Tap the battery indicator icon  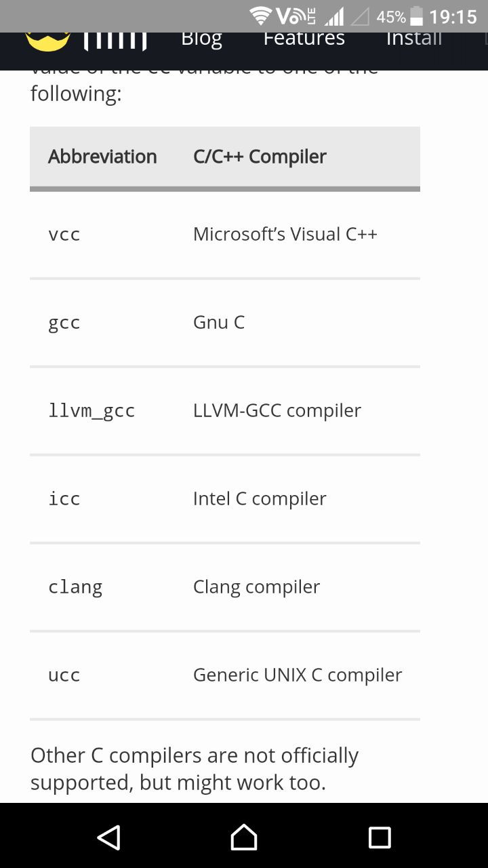coord(417,16)
